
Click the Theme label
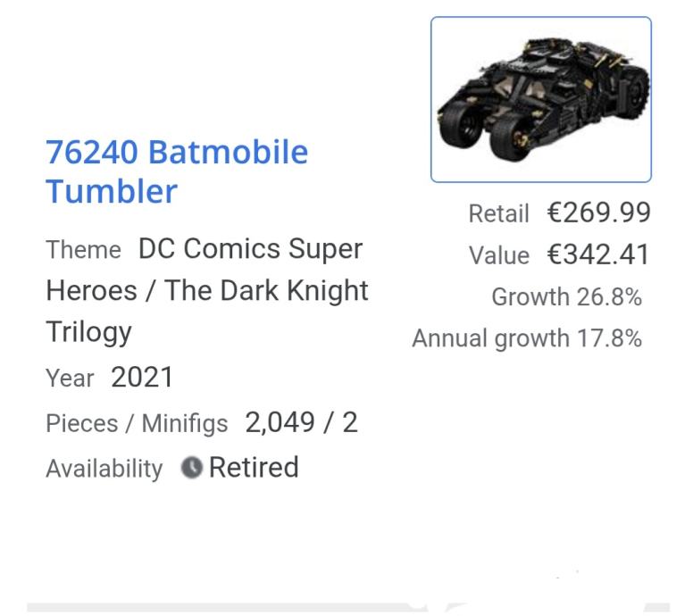[x=83, y=251]
